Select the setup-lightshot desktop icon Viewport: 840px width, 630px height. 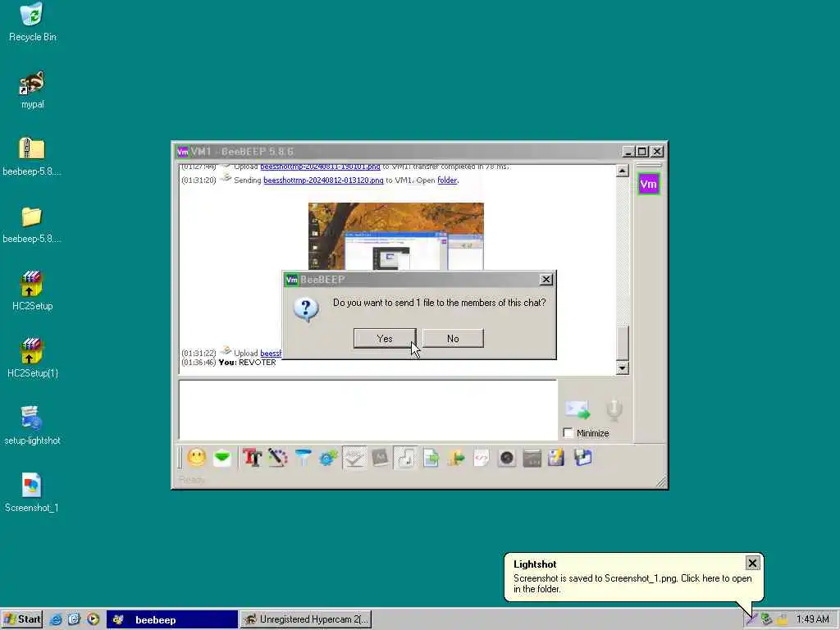[x=32, y=426]
